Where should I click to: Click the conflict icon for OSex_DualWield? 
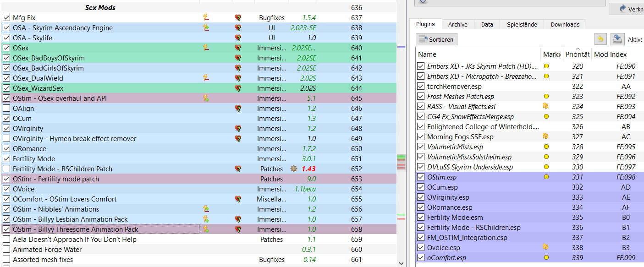(206, 78)
